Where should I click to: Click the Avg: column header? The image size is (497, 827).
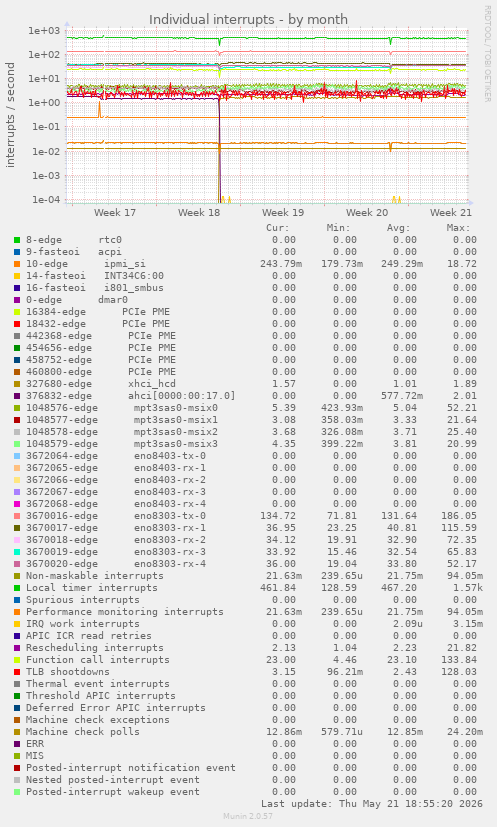tap(398, 228)
